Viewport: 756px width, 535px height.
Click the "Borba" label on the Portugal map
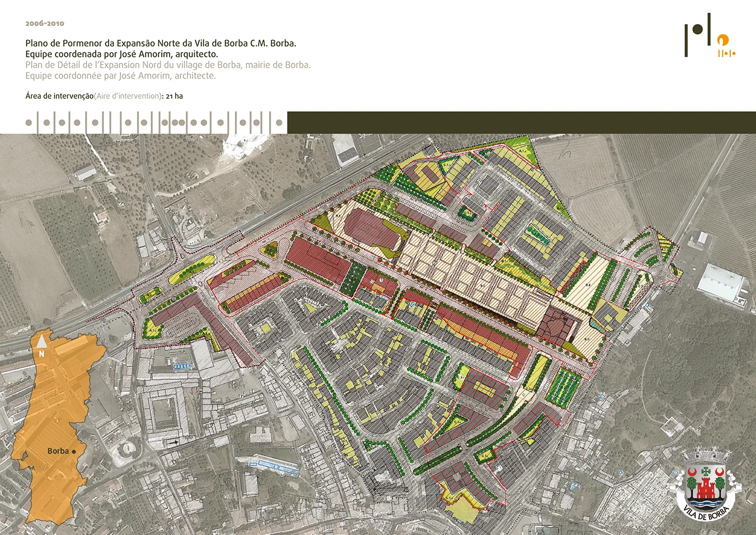(58, 451)
